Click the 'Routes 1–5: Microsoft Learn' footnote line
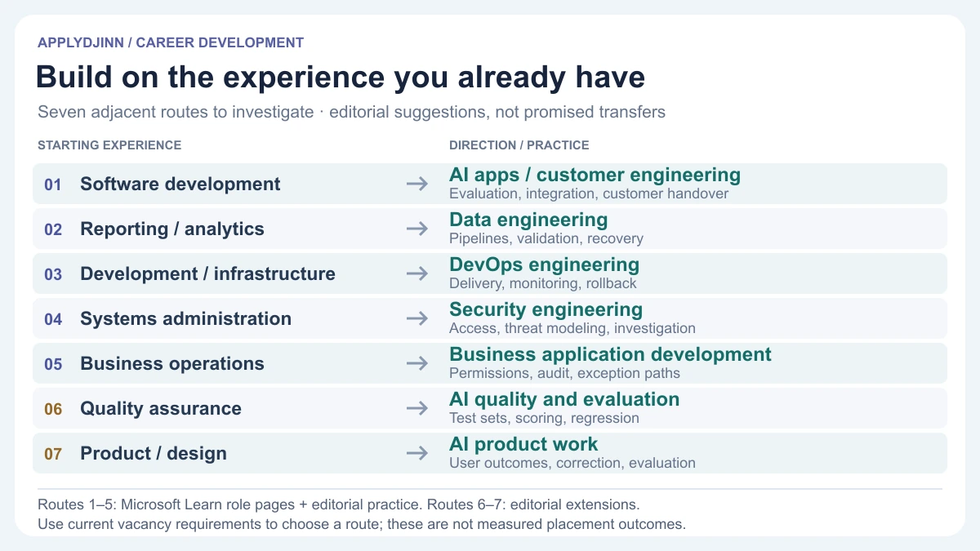Viewport: 980px width, 551px height. tap(339, 504)
